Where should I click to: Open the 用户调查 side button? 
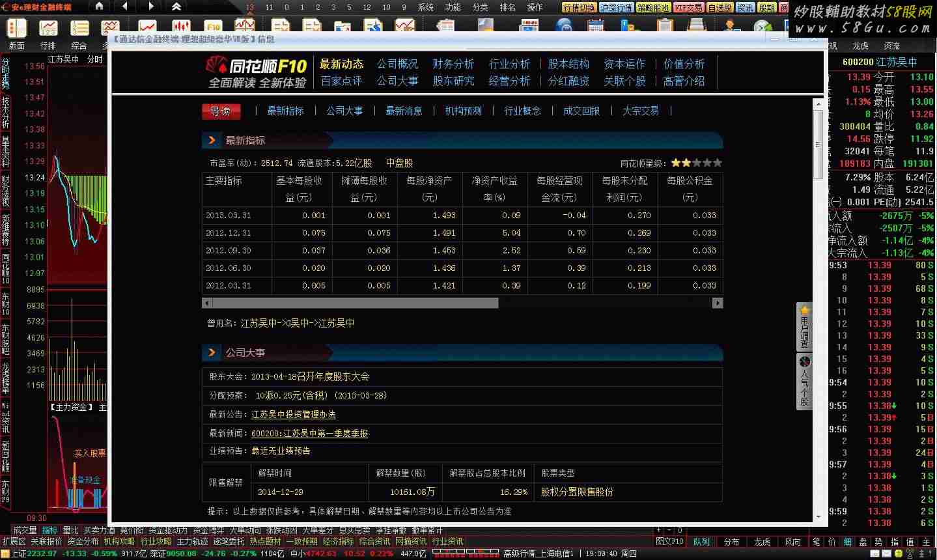click(804, 327)
